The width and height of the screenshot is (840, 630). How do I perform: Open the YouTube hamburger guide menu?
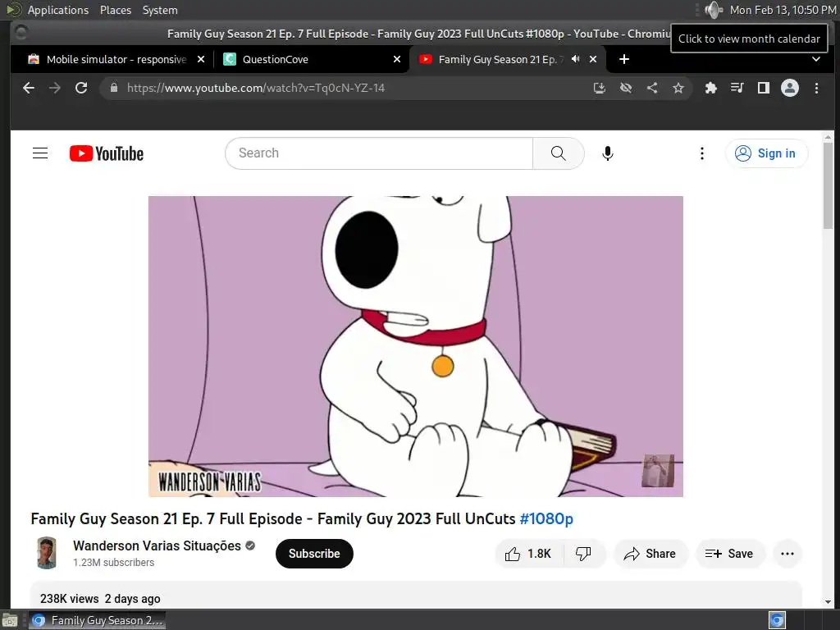pyautogui.click(x=40, y=153)
